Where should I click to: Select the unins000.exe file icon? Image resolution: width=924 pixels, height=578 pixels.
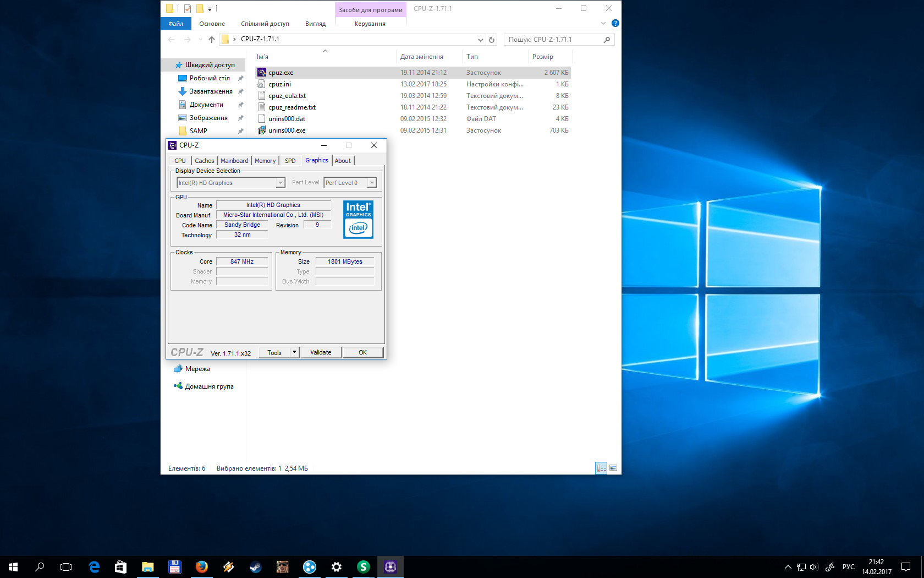click(262, 130)
